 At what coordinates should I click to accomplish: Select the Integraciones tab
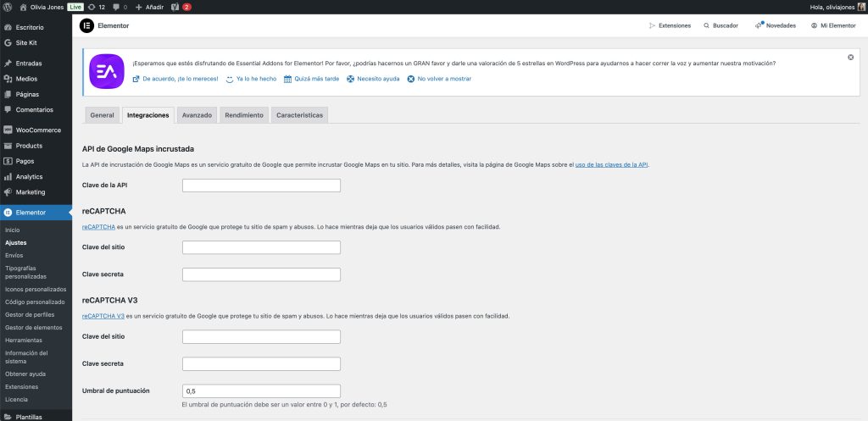(x=147, y=115)
